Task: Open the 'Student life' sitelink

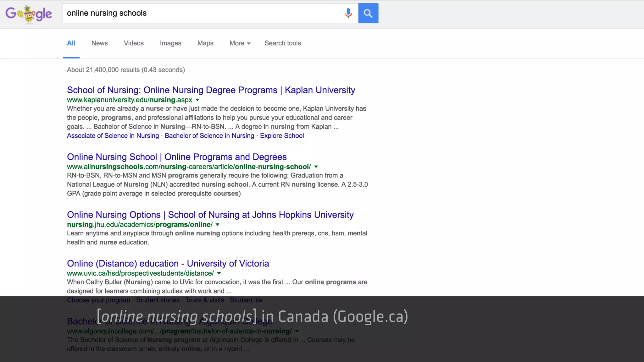Action: tap(246, 300)
